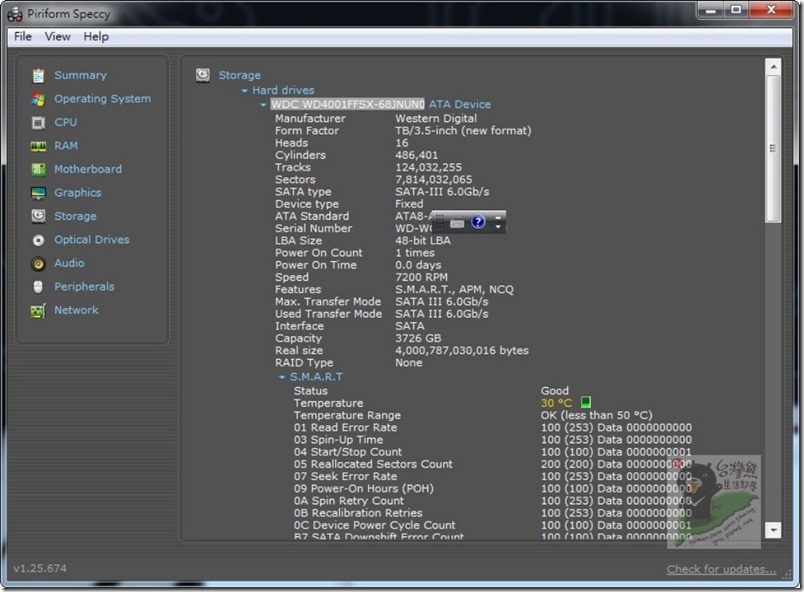Click the 09 Power-On Hours (POH) row
The width and height of the screenshot is (804, 592).
(x=492, y=488)
